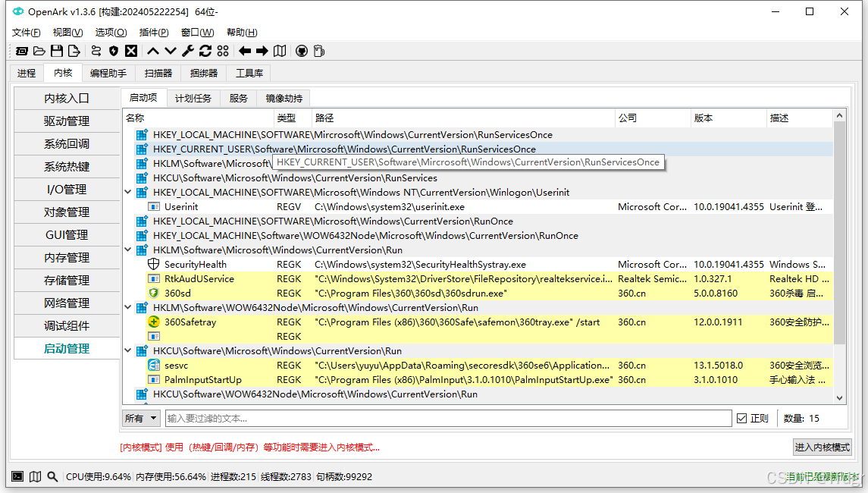868x493 pixels.
Task: Open the 镜像劫持 sub-tab
Action: pos(284,98)
